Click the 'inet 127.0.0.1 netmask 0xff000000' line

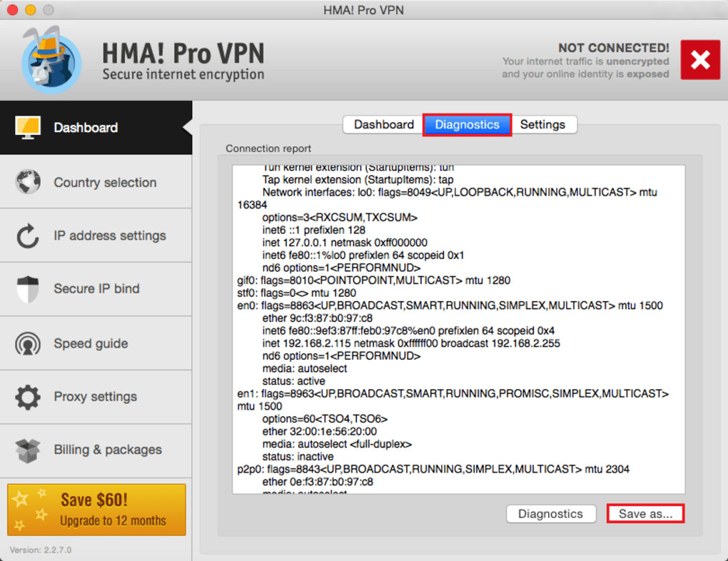point(345,243)
